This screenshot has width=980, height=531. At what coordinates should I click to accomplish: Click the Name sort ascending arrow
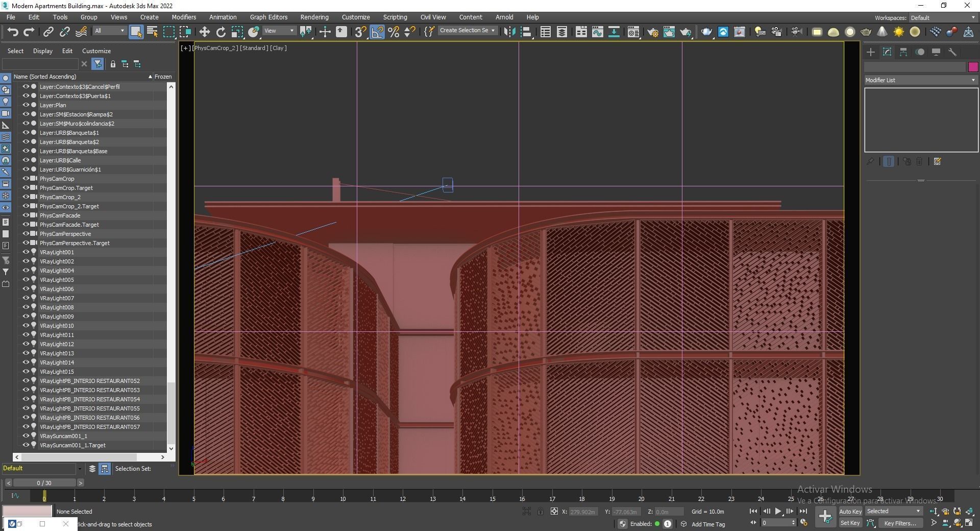(150, 77)
